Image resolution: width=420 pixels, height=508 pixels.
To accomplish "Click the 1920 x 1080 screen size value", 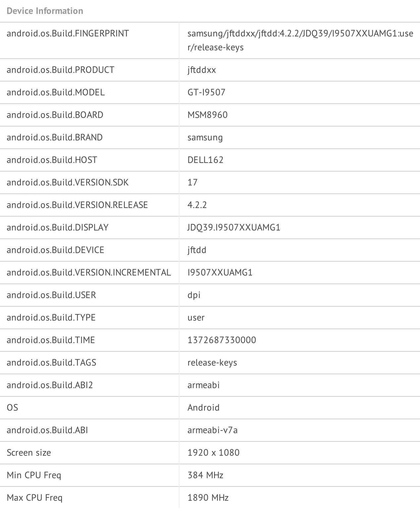I will tap(213, 453).
